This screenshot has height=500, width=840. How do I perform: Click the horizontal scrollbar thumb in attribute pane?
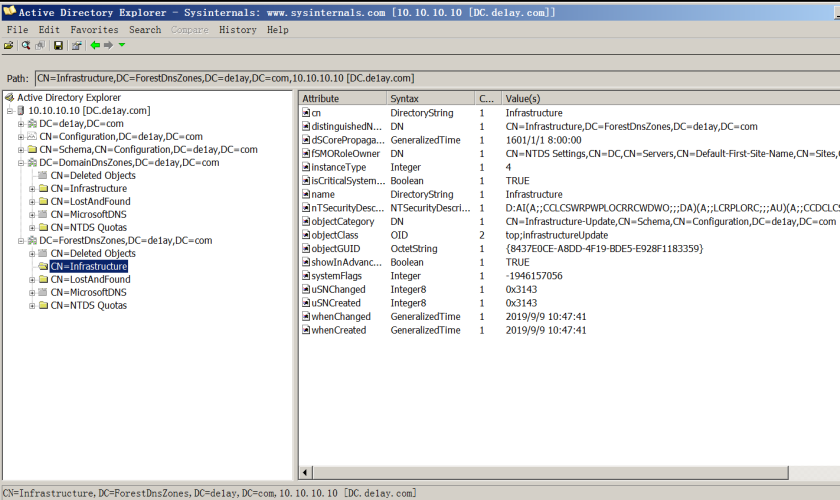(551, 473)
